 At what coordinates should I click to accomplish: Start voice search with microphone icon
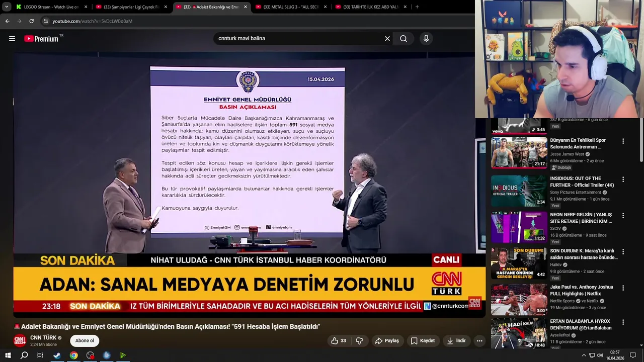point(426,39)
